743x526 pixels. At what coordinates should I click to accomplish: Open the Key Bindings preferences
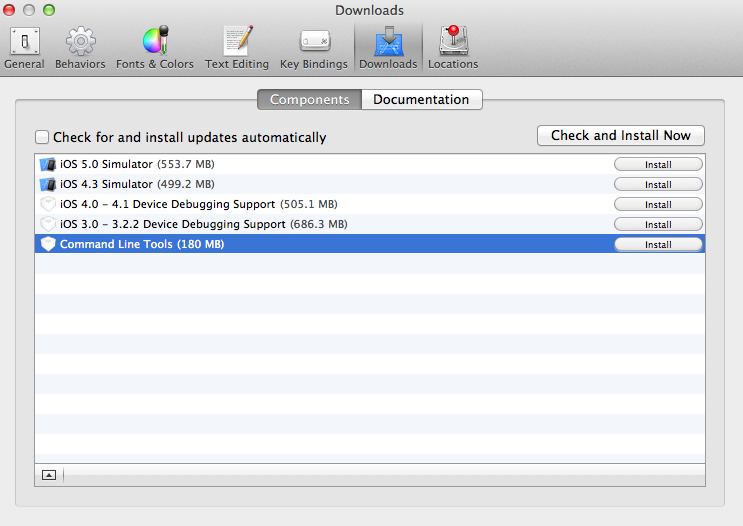314,48
